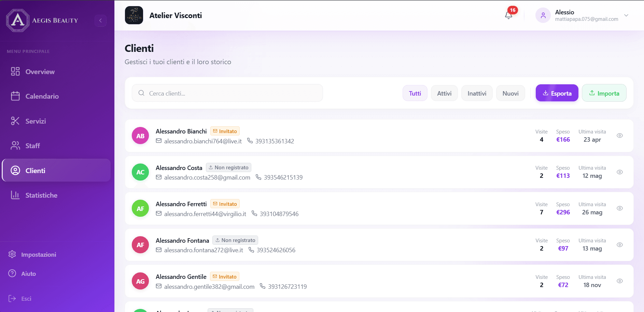Focus the Cerca clienti search field
Viewport: 644px width, 312px height.
[227, 93]
